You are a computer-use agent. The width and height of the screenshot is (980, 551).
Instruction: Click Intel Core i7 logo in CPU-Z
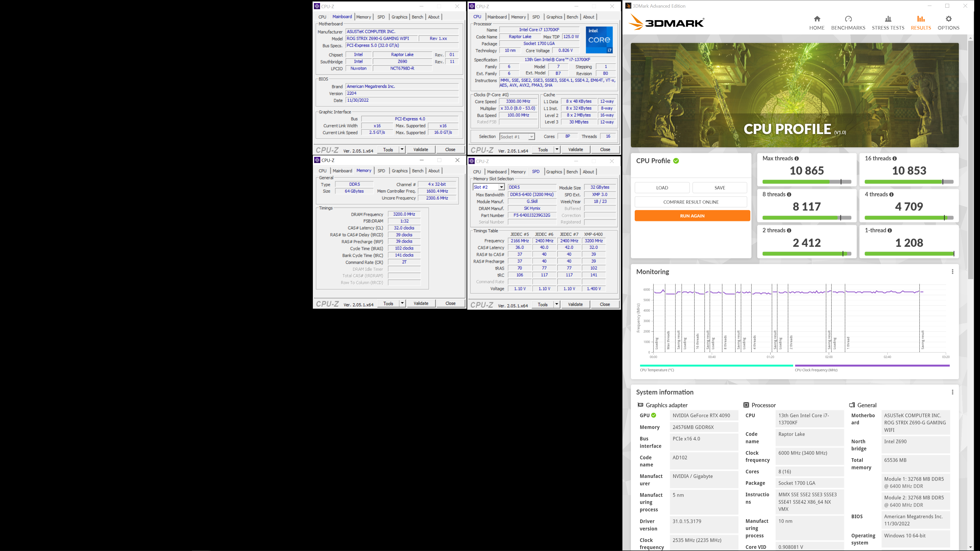pos(599,40)
